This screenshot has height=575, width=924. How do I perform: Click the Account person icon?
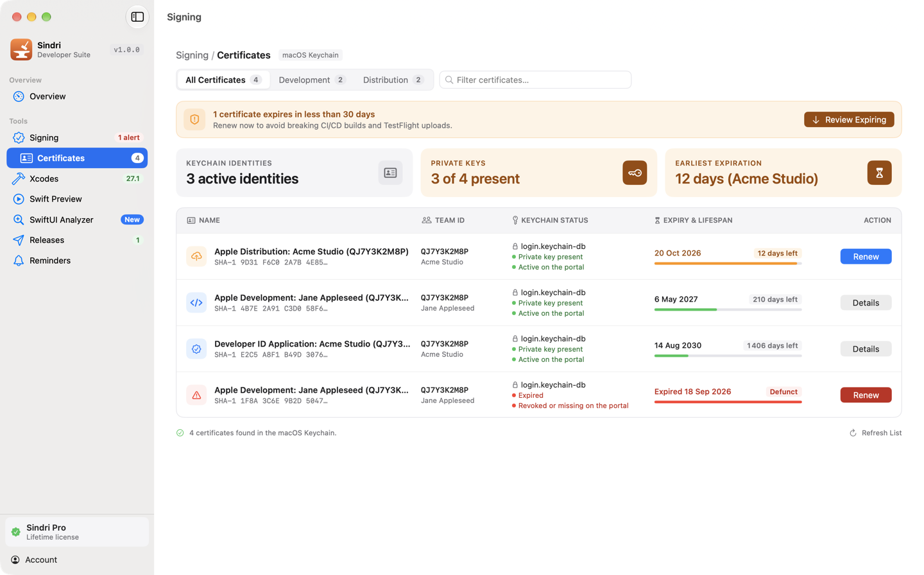click(15, 560)
